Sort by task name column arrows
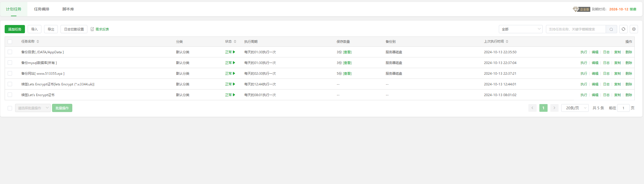644x184 pixels. tap(38, 41)
